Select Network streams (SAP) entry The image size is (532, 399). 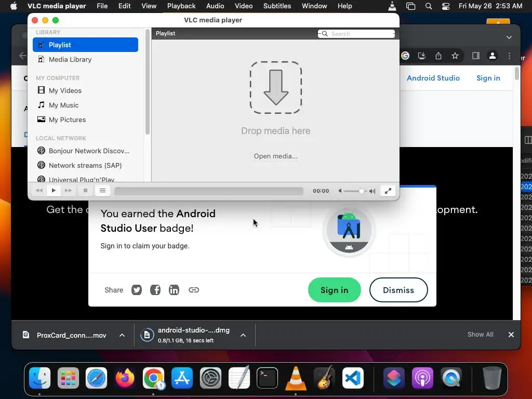[85, 166]
